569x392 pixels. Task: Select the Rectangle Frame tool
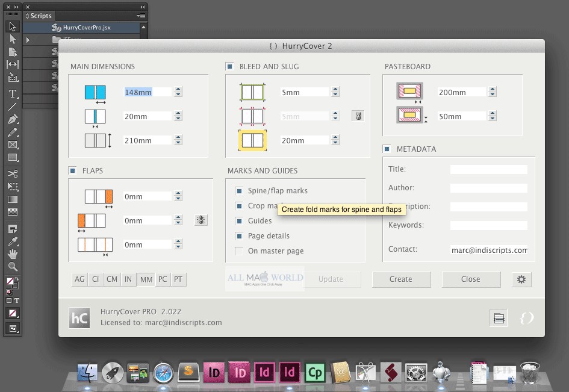(x=12, y=145)
